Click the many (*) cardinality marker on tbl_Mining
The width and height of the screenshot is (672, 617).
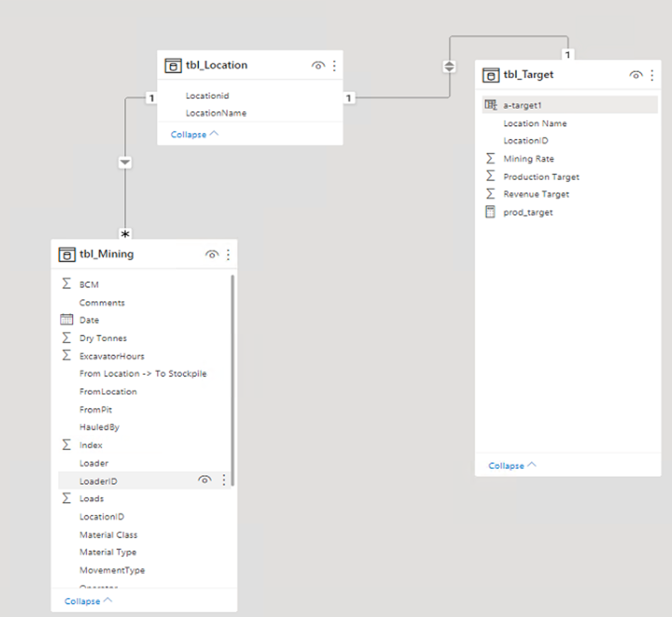click(x=125, y=234)
